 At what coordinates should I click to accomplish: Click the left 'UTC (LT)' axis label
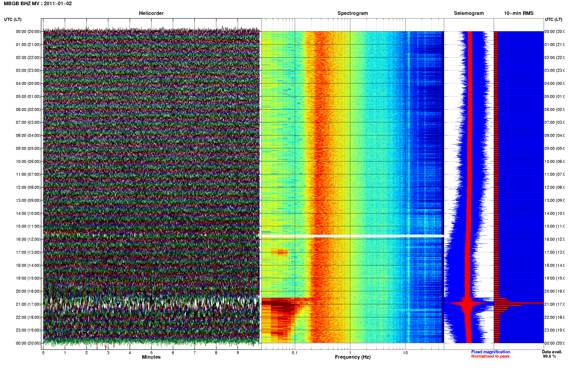(x=13, y=19)
